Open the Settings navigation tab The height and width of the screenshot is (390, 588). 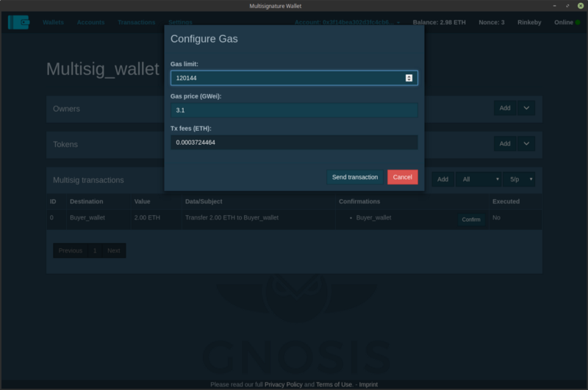[x=180, y=23]
